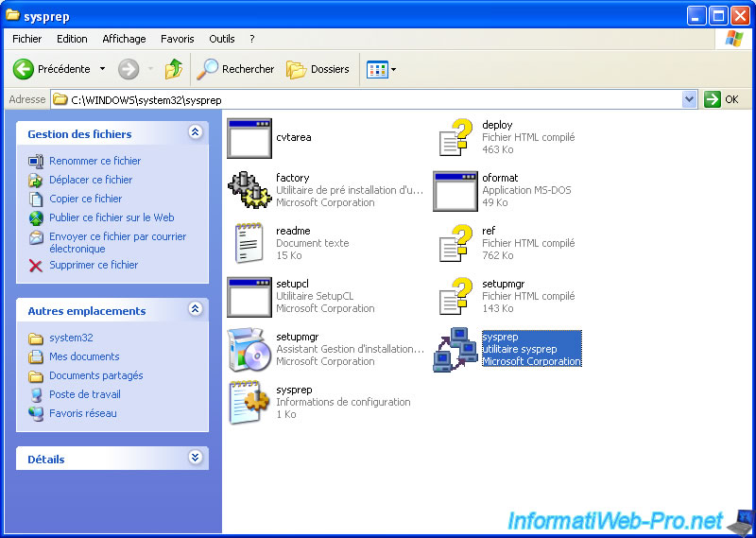Collapse the Gestion des fichiers panel
The image size is (756, 538).
pyautogui.click(x=196, y=133)
